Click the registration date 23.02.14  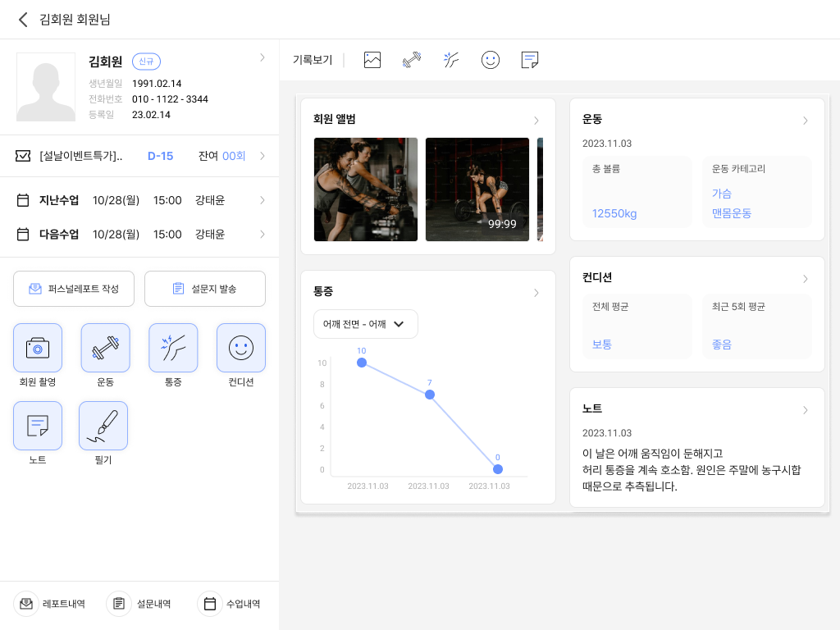click(151, 115)
